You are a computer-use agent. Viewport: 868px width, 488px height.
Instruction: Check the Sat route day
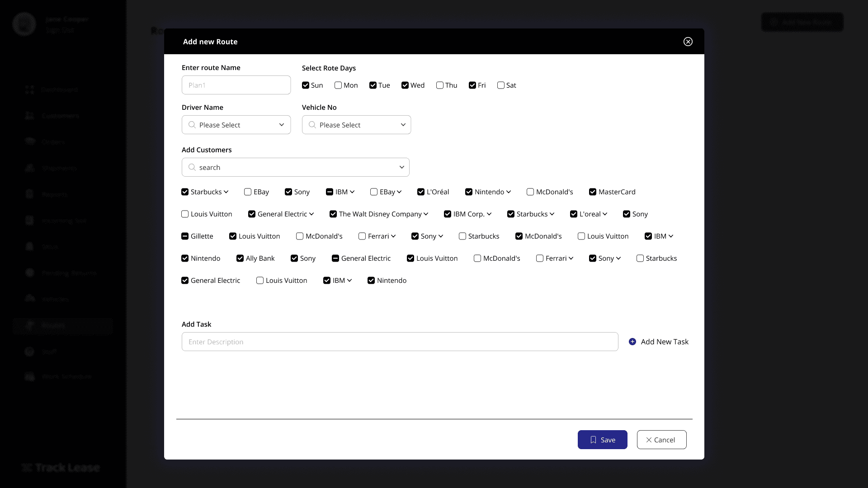(x=500, y=85)
